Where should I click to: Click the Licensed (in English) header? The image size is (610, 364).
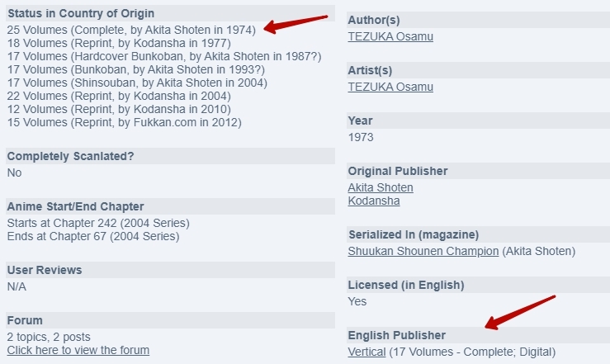(x=406, y=285)
